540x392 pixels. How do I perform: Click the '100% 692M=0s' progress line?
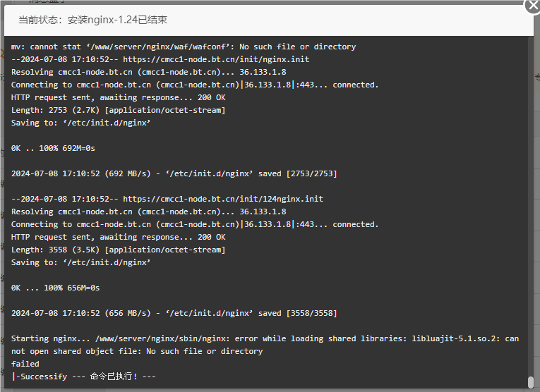(53, 148)
